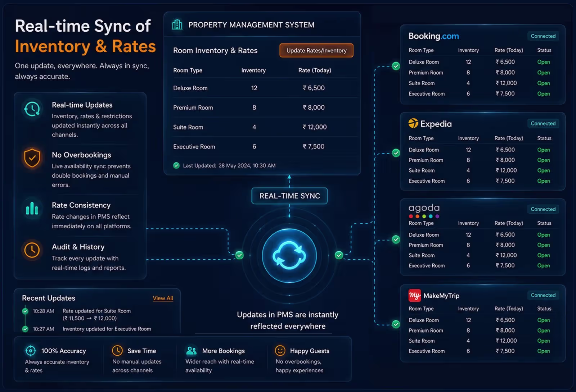The width and height of the screenshot is (576, 392).
Task: Click the Recent Updates heading
Action: (x=49, y=298)
